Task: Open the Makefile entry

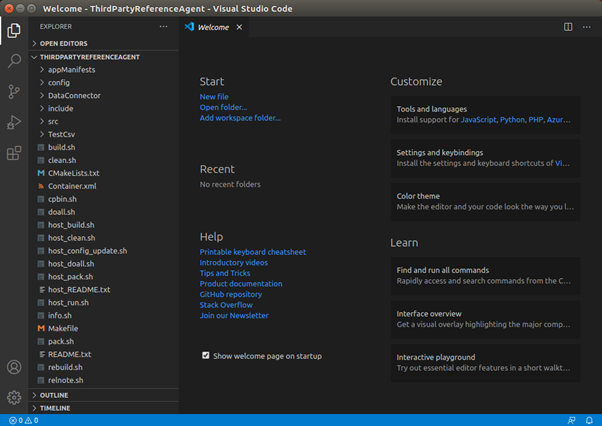Action: (104, 329)
